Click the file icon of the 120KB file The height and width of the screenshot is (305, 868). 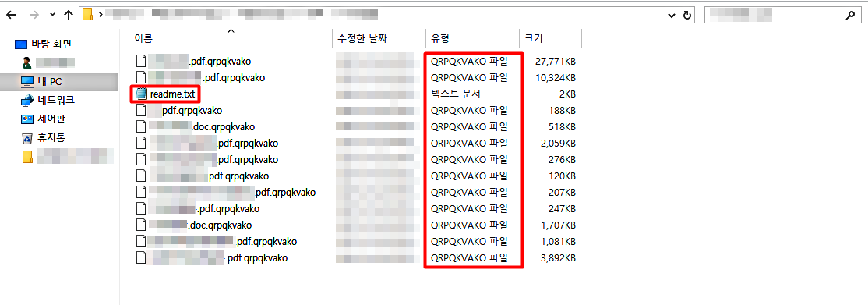[140, 176]
